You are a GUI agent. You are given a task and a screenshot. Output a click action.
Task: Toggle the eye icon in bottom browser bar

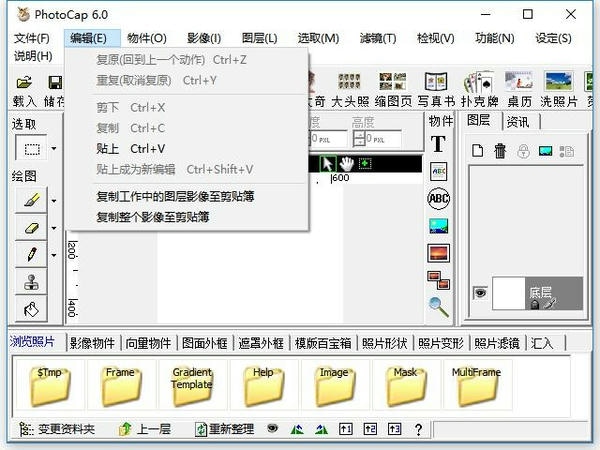coord(272,428)
